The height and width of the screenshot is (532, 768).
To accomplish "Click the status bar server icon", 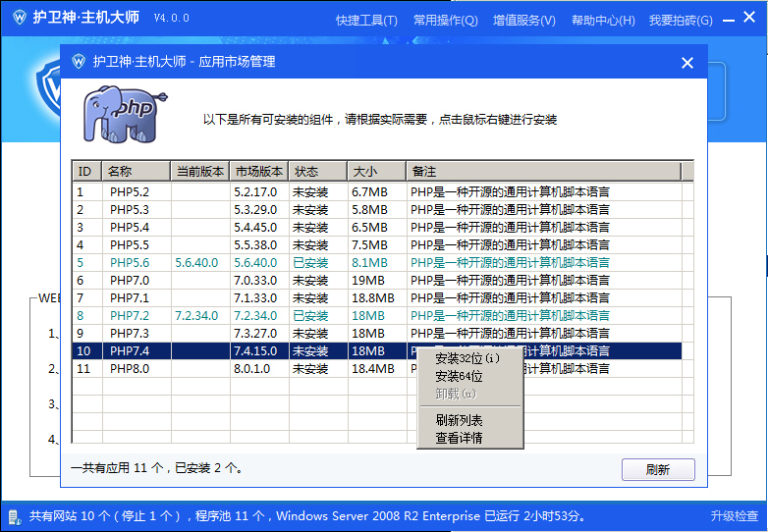I will [x=14, y=517].
